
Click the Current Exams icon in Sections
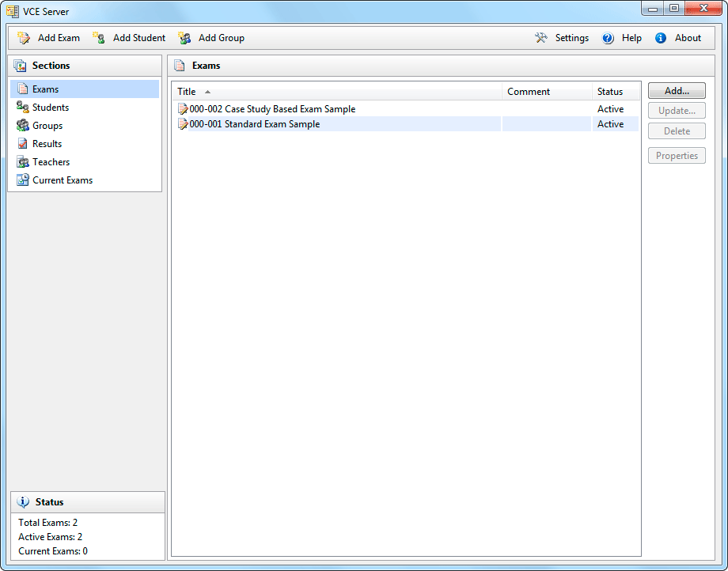coord(22,180)
